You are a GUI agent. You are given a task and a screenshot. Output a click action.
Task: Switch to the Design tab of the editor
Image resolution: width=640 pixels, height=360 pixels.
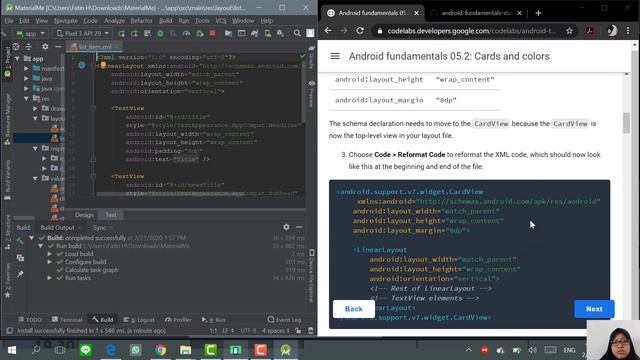(x=84, y=215)
